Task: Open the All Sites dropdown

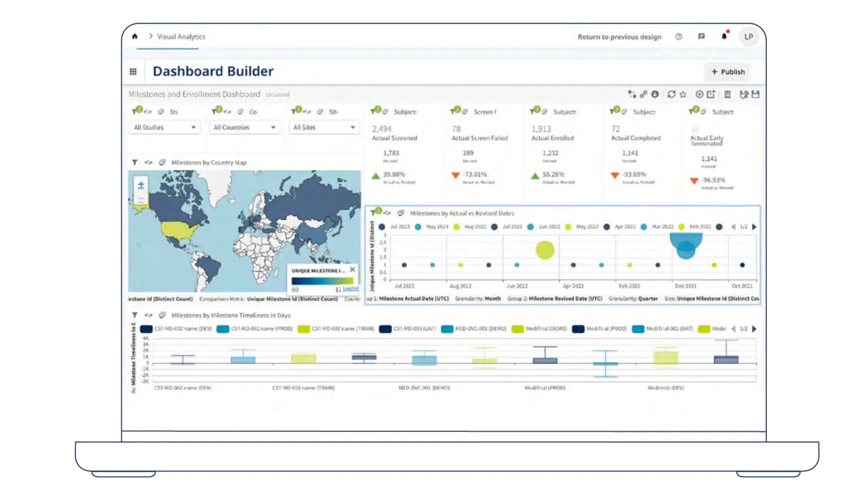Action: point(324,127)
